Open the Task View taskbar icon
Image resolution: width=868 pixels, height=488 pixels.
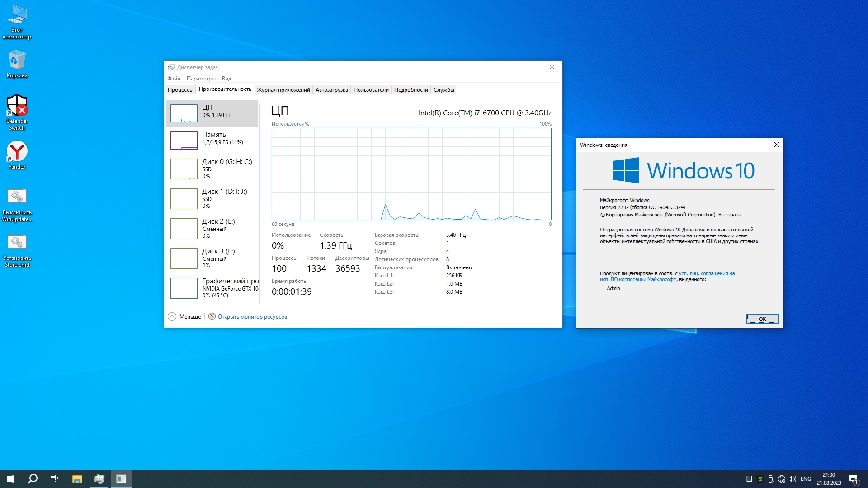tap(54, 479)
